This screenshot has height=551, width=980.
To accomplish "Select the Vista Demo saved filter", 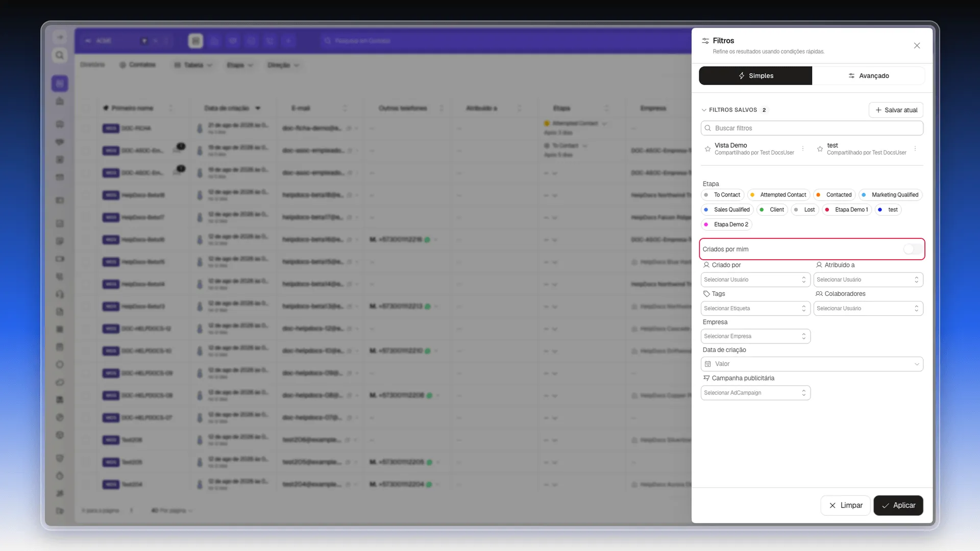I will (x=754, y=148).
